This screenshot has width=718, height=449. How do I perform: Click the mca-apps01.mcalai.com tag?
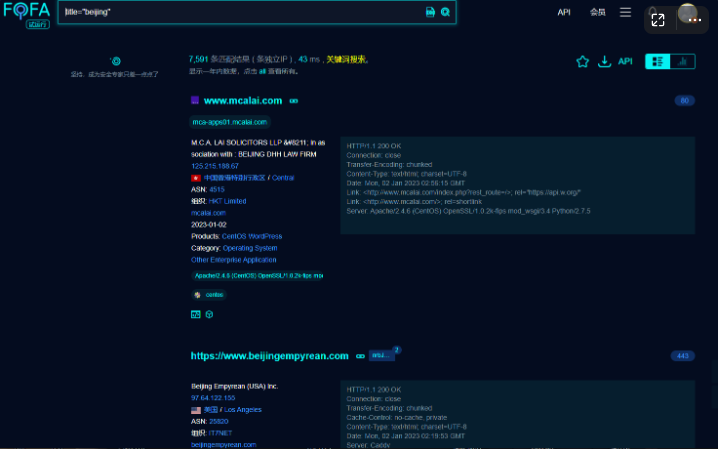[229, 122]
